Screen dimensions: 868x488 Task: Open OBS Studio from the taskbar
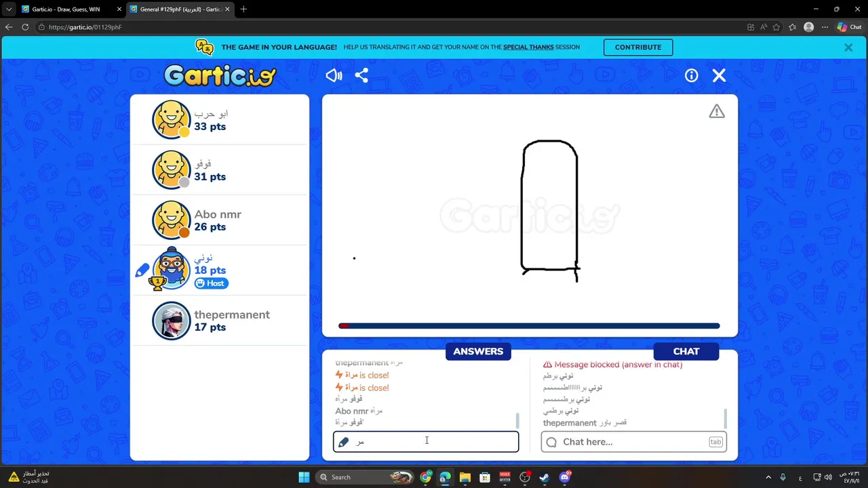(x=524, y=477)
